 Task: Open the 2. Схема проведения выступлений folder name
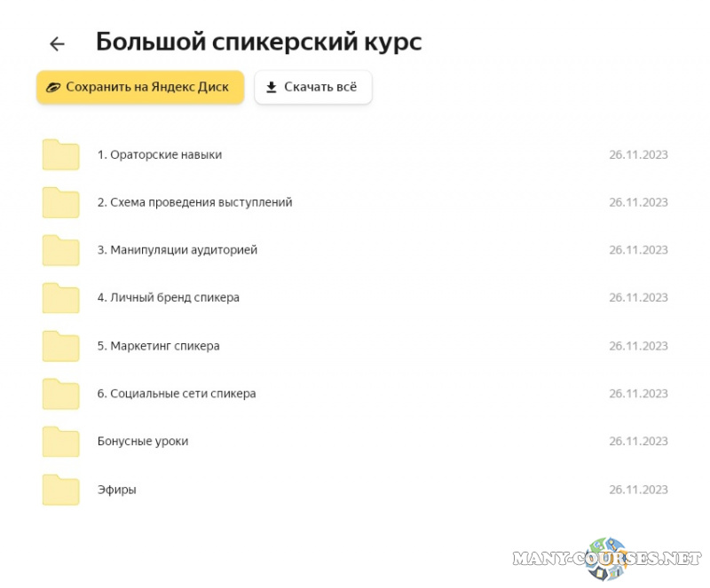(194, 202)
